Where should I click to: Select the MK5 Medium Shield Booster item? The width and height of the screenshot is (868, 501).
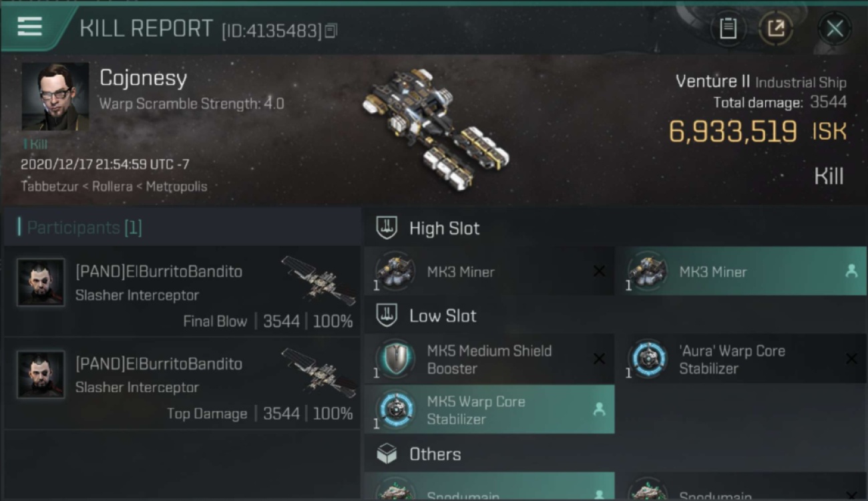[x=489, y=359]
